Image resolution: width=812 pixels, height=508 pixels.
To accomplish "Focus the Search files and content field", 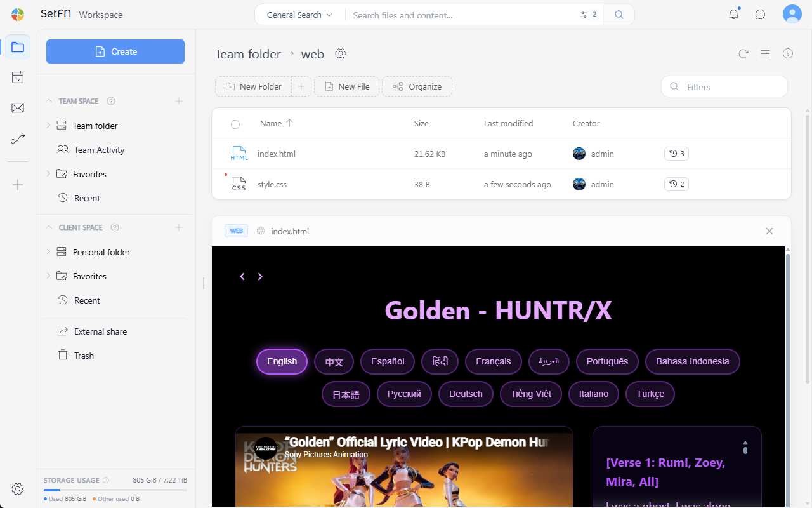I will [x=461, y=15].
